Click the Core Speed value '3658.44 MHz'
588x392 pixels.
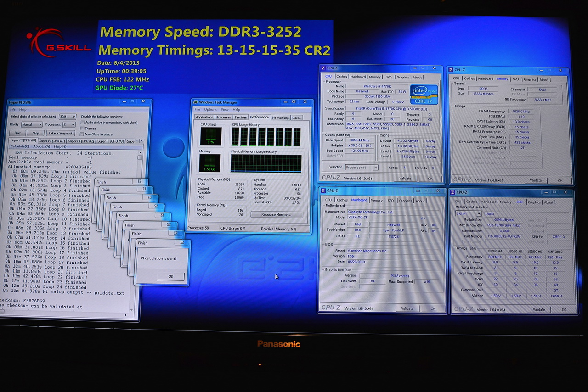pos(361,140)
